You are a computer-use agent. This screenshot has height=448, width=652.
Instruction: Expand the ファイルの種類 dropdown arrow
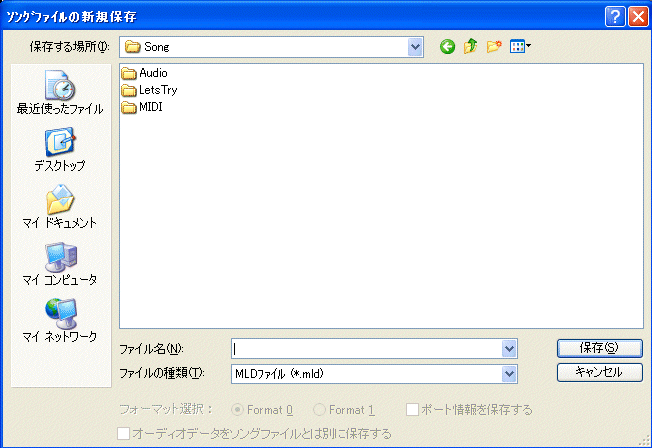pyautogui.click(x=509, y=374)
